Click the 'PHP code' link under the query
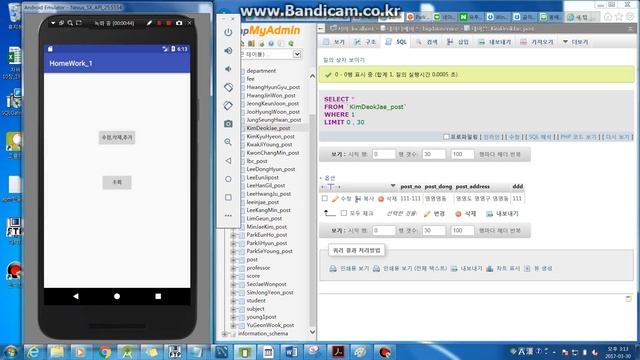The height and width of the screenshot is (360, 640). pos(578,137)
